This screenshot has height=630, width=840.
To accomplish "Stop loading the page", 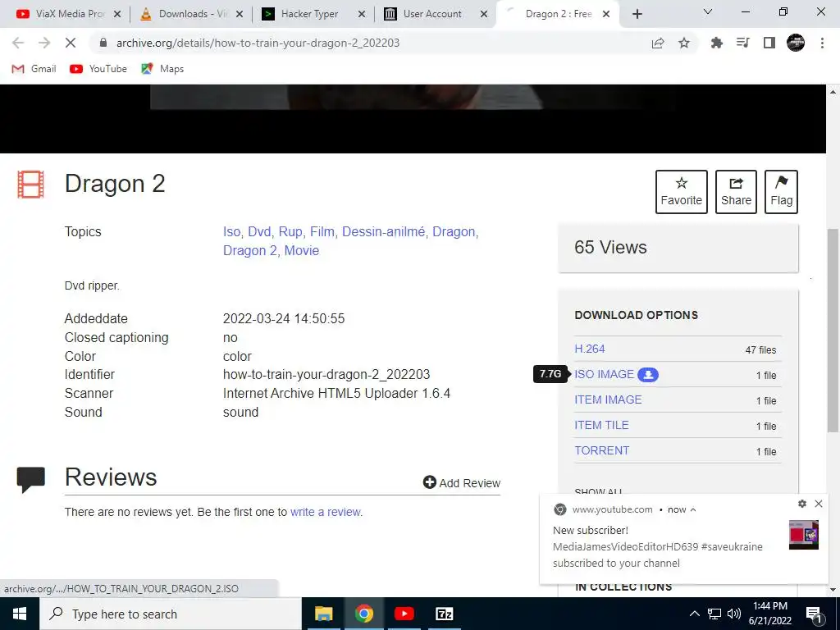I will pyautogui.click(x=71, y=43).
